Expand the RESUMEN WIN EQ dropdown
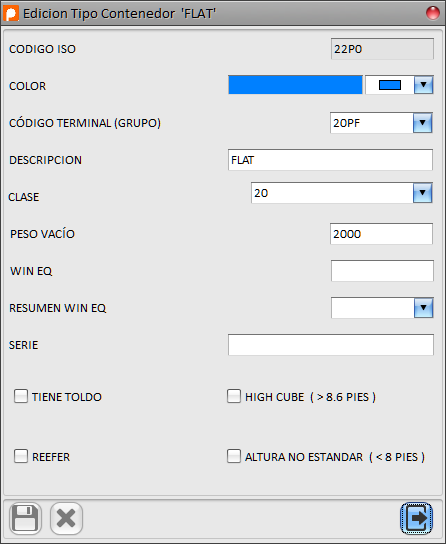446x544 pixels. (423, 308)
